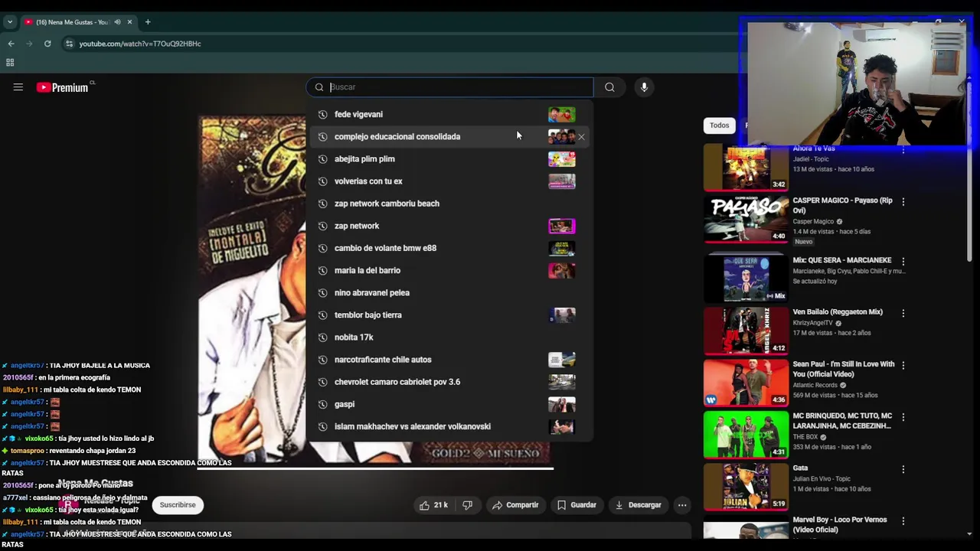Open options for Sean Paul video
The width and height of the screenshot is (980, 551).
[x=903, y=366]
